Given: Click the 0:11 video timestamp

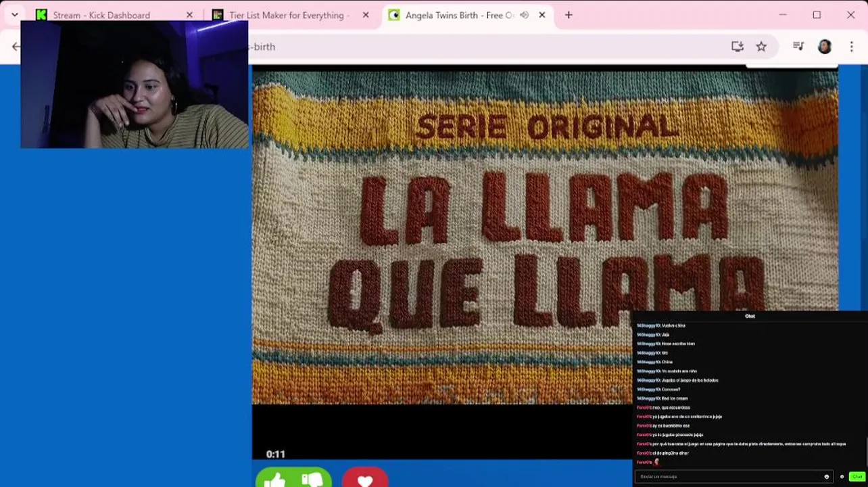Looking at the screenshot, I should 275,455.
